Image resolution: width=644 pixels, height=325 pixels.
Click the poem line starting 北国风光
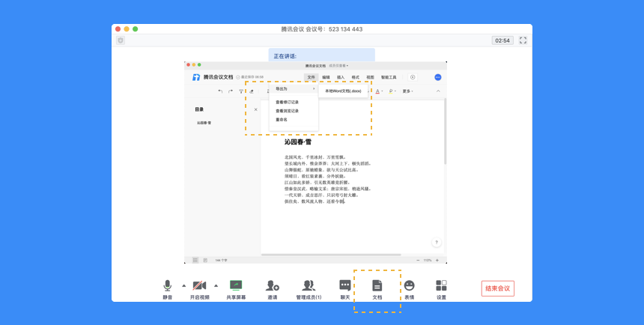point(315,157)
